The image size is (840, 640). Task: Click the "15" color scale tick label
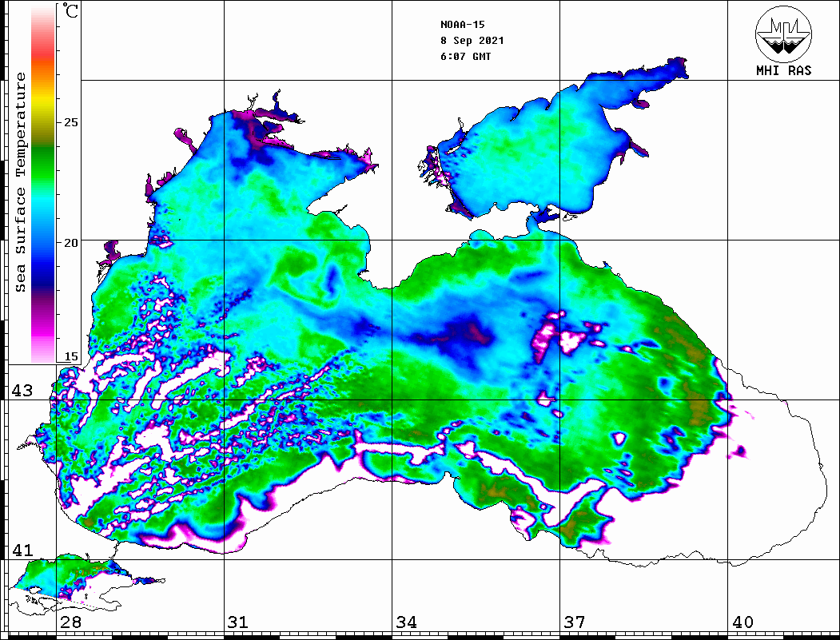coord(71,356)
